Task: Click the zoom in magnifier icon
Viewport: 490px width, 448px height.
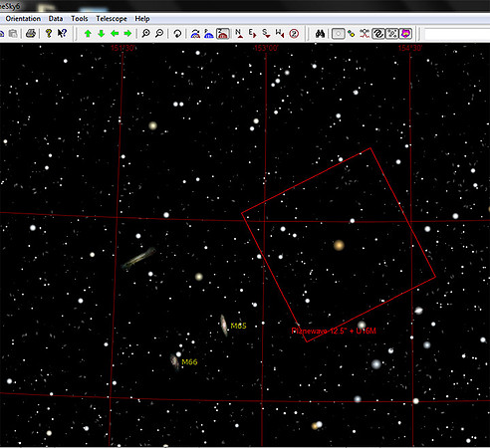Action: [145, 34]
